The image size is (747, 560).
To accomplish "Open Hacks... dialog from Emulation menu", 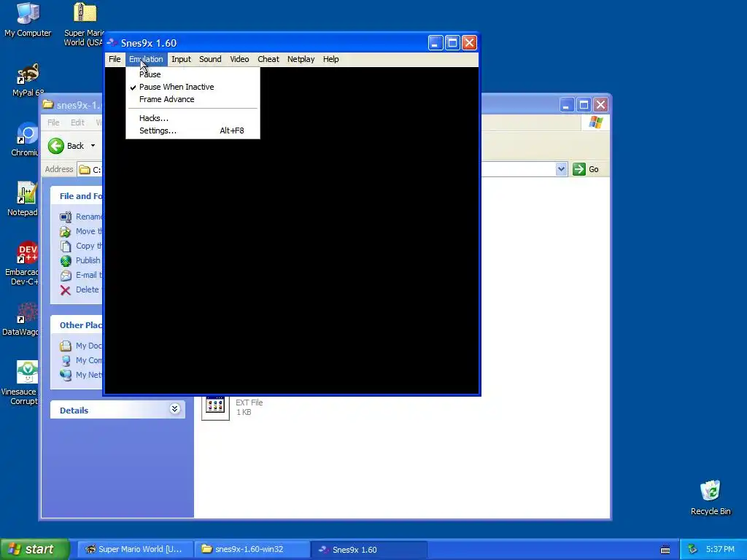I will click(193, 118).
